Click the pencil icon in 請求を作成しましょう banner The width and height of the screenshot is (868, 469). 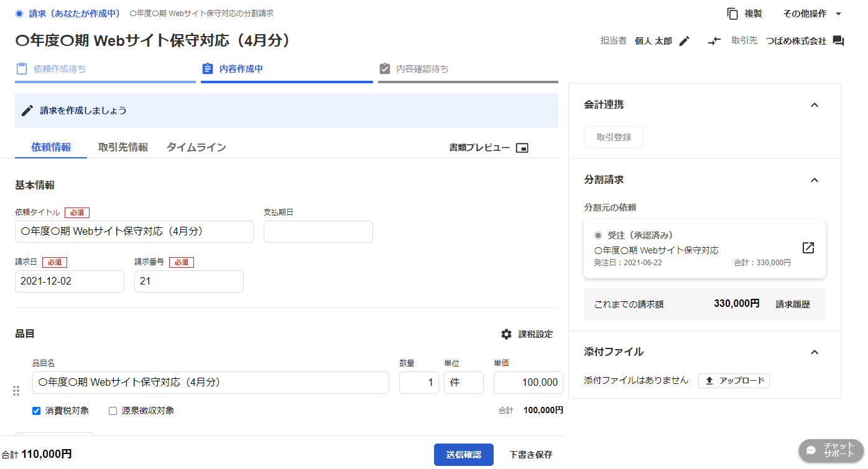pyautogui.click(x=27, y=111)
